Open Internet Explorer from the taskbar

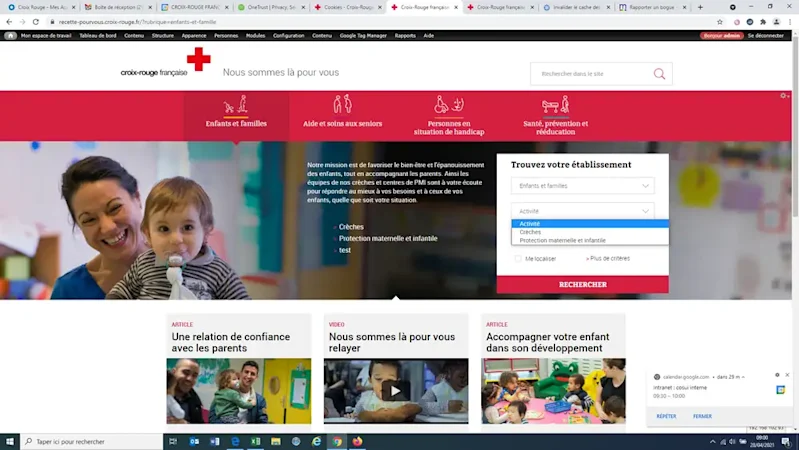pyautogui.click(x=316, y=441)
